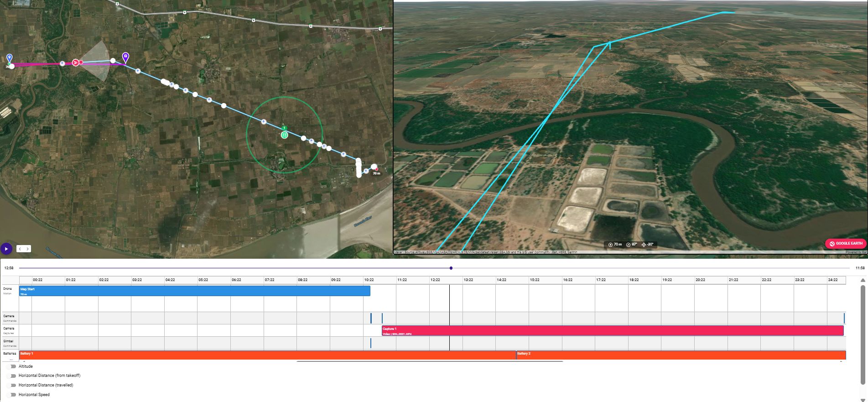Select the Battery 2 timeline bar
The height and width of the screenshot is (402, 868).
point(681,355)
